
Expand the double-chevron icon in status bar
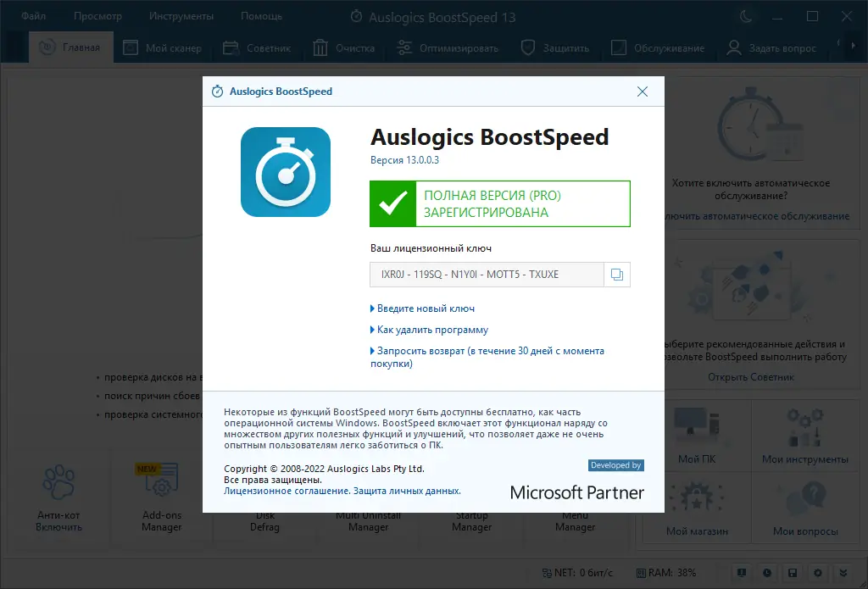pyautogui.click(x=843, y=573)
